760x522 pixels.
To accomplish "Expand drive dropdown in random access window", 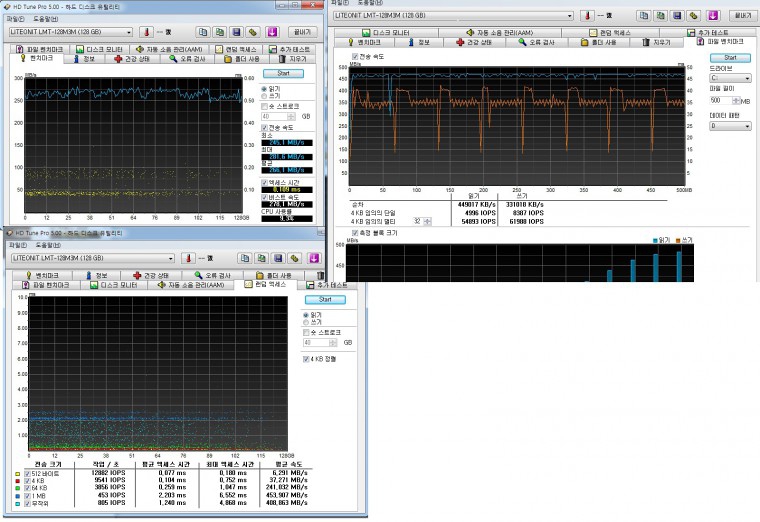I will (171, 258).
